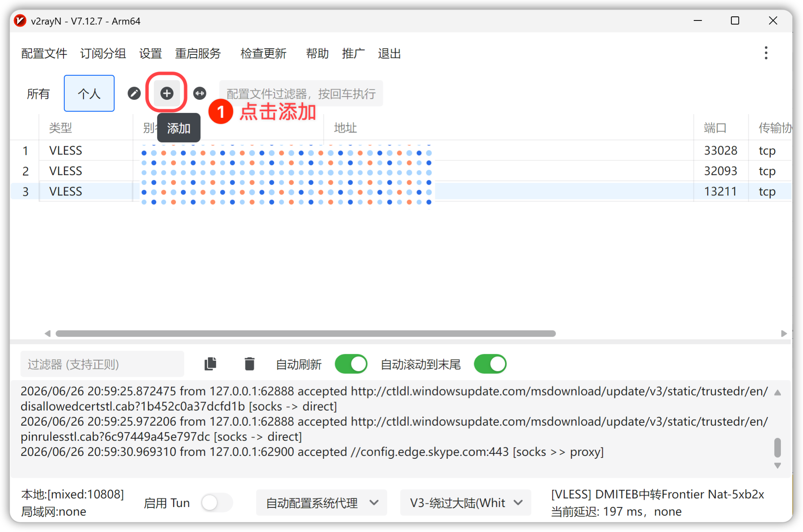Enable the 启用 Tun switch

click(216, 503)
